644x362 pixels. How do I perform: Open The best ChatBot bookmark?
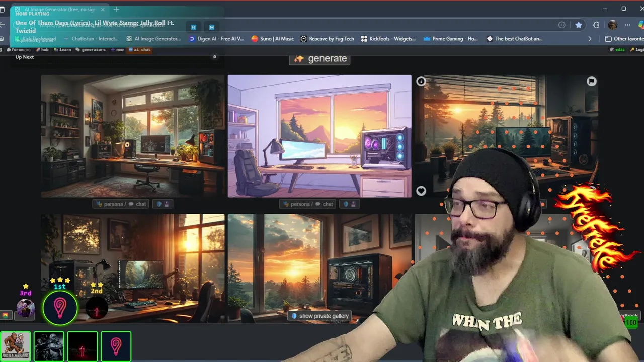click(515, 39)
